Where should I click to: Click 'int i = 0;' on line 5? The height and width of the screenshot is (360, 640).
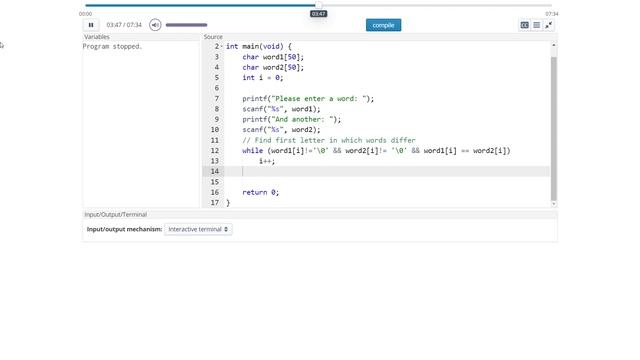click(x=262, y=78)
